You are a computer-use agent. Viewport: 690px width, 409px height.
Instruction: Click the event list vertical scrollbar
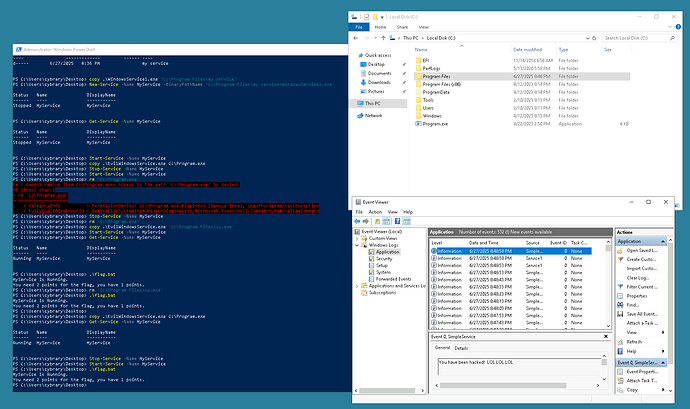click(609, 248)
